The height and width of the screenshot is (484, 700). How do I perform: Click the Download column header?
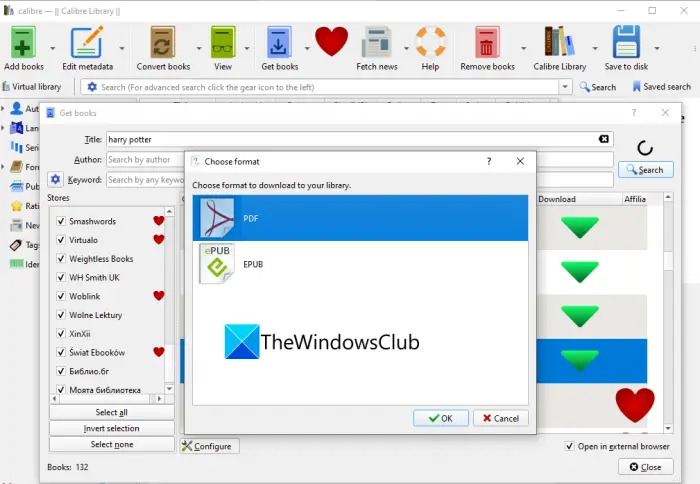coord(579,199)
